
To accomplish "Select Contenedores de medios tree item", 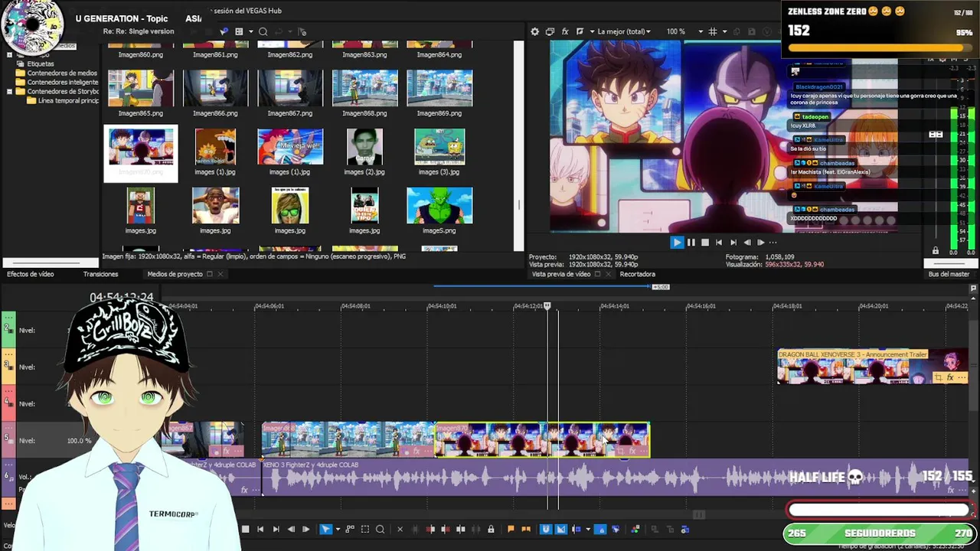I will pos(62,73).
